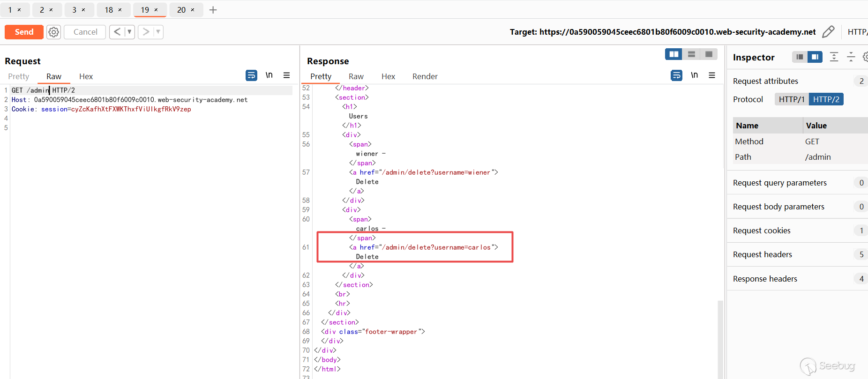Open the Request panel hamburger menu
Screen dimensions: 868x379
coord(286,75)
